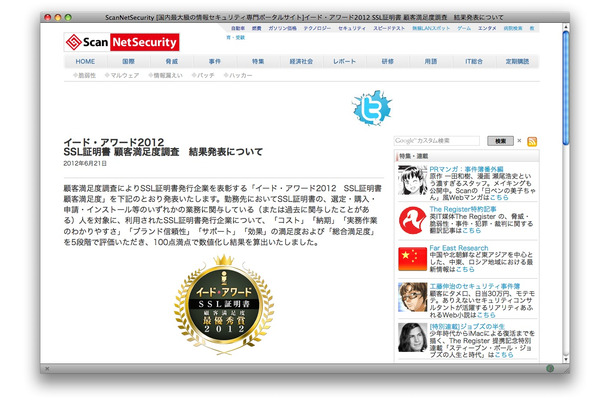The image size is (610, 400).
Task: Click the date 2012年6月21日
Action: coord(85,163)
